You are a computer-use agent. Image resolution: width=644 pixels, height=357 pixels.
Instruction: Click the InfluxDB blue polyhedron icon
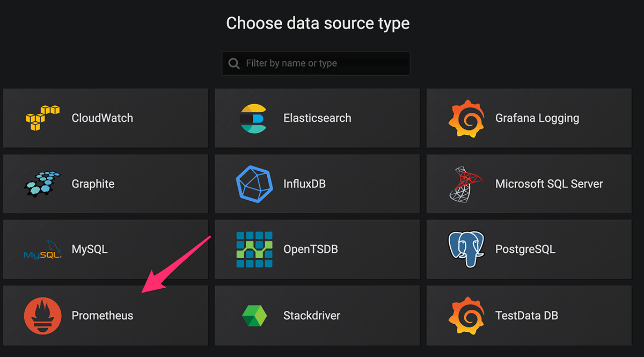[254, 184]
